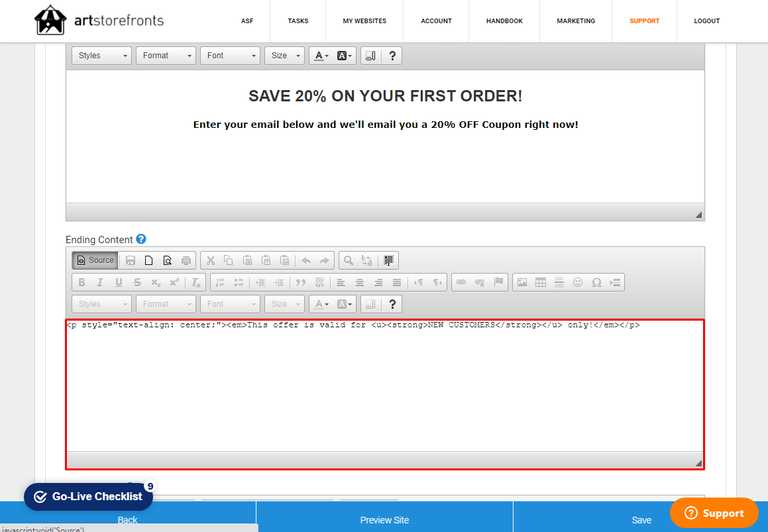Click the Print icon
Image resolution: width=768 pixels, height=532 pixels.
(x=186, y=260)
